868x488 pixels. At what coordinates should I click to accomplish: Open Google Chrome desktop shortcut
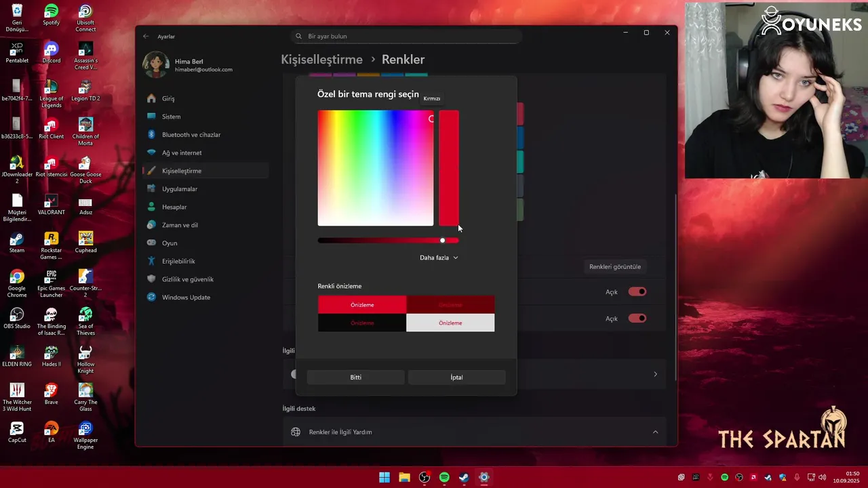pos(17,283)
